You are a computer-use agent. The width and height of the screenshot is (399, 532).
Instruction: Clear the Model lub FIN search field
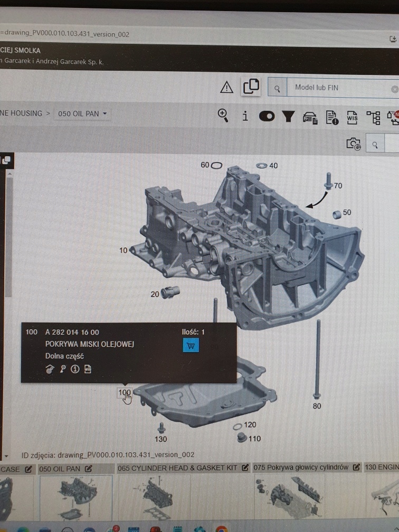pos(395,89)
